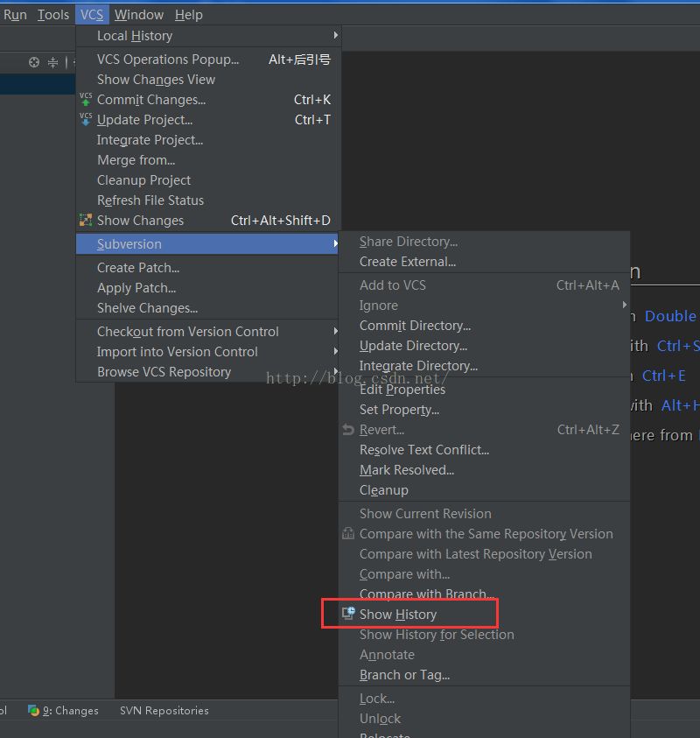
Task: Select Create External
Action: 484,262
